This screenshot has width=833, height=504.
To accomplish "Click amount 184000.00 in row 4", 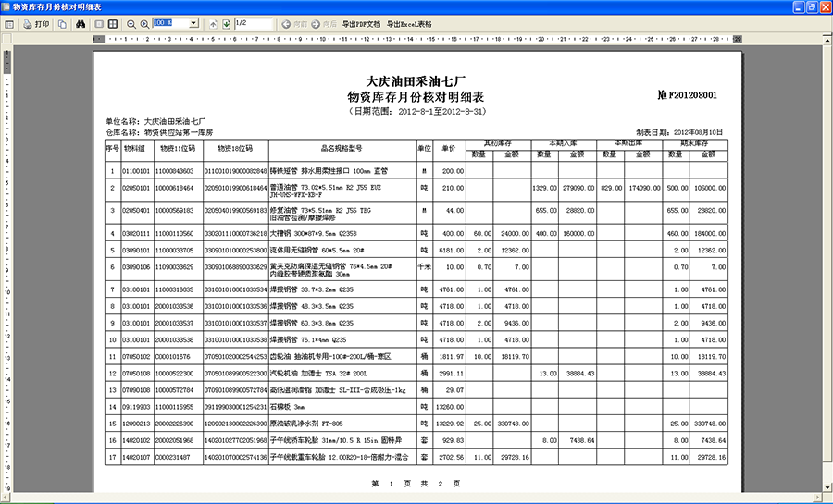I will tap(710, 233).
